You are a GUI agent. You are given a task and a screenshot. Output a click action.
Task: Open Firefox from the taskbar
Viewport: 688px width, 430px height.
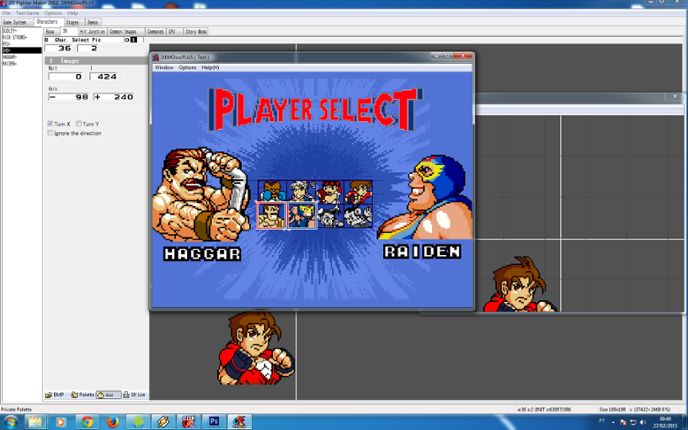click(x=113, y=422)
